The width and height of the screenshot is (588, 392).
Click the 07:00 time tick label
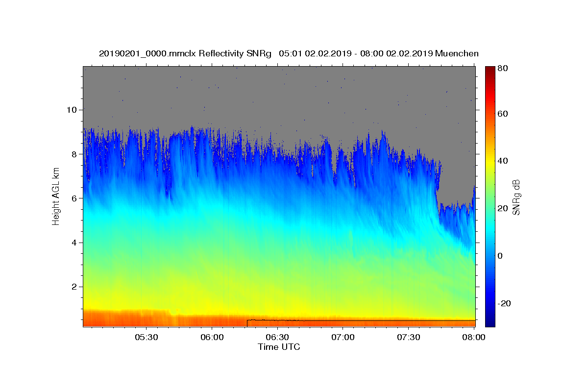pyautogui.click(x=343, y=338)
